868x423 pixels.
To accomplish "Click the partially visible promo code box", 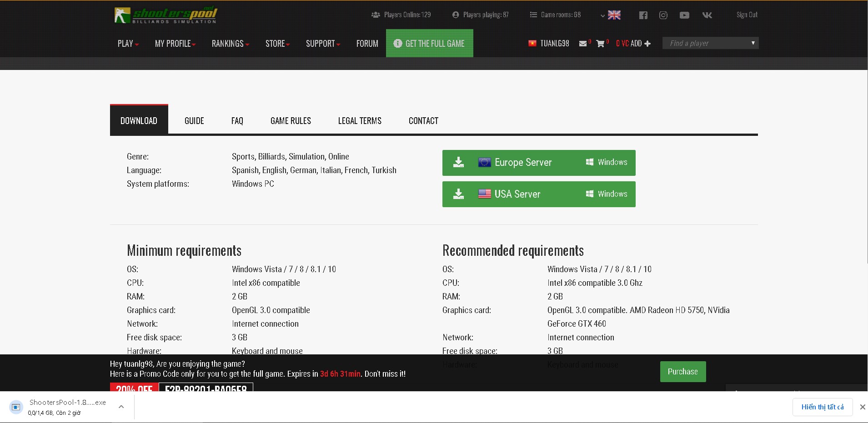I will (x=206, y=387).
